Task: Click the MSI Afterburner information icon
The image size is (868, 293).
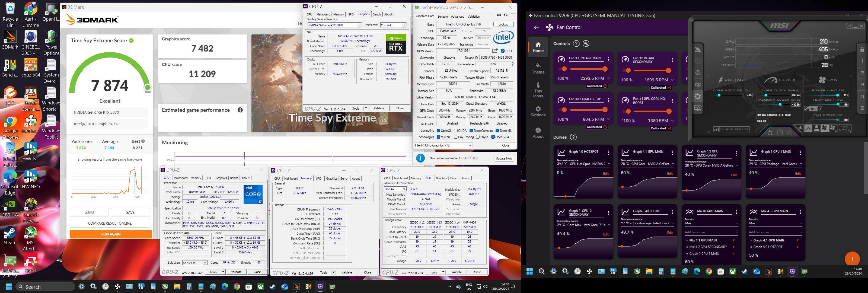Action: (698, 73)
